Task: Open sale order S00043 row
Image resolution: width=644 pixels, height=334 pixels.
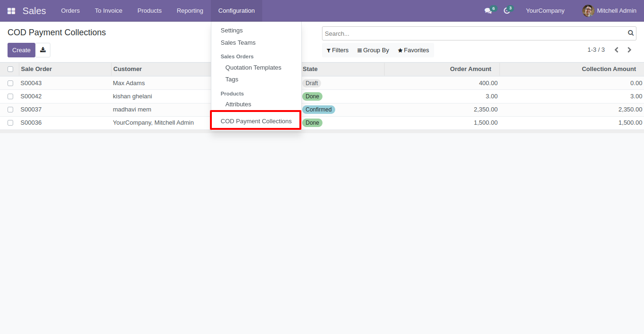Action: (x=31, y=83)
